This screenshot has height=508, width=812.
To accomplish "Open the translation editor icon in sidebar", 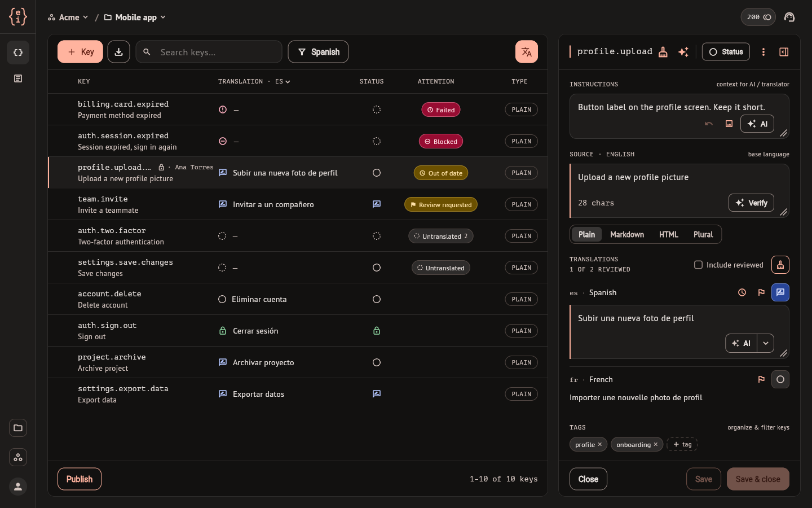I will point(18,52).
